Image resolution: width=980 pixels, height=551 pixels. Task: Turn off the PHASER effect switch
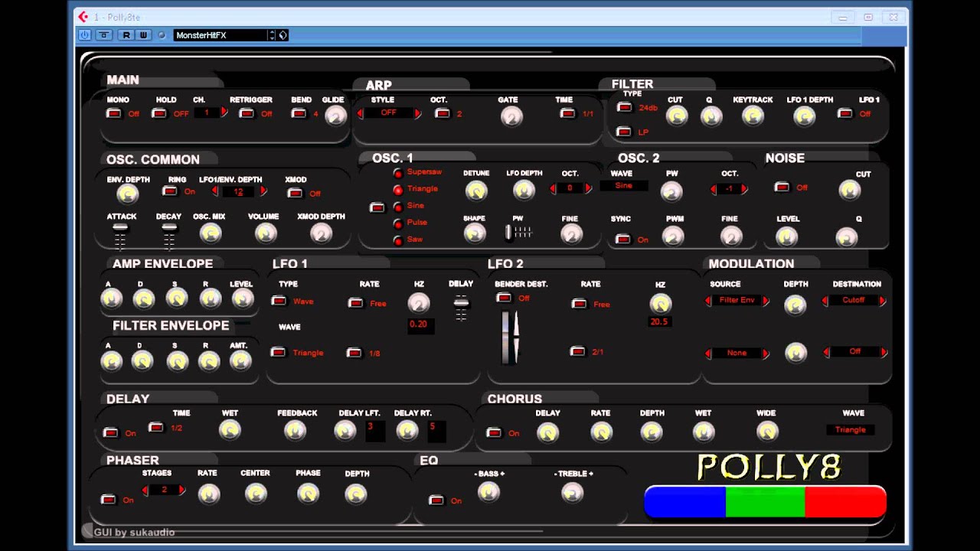pyautogui.click(x=109, y=500)
